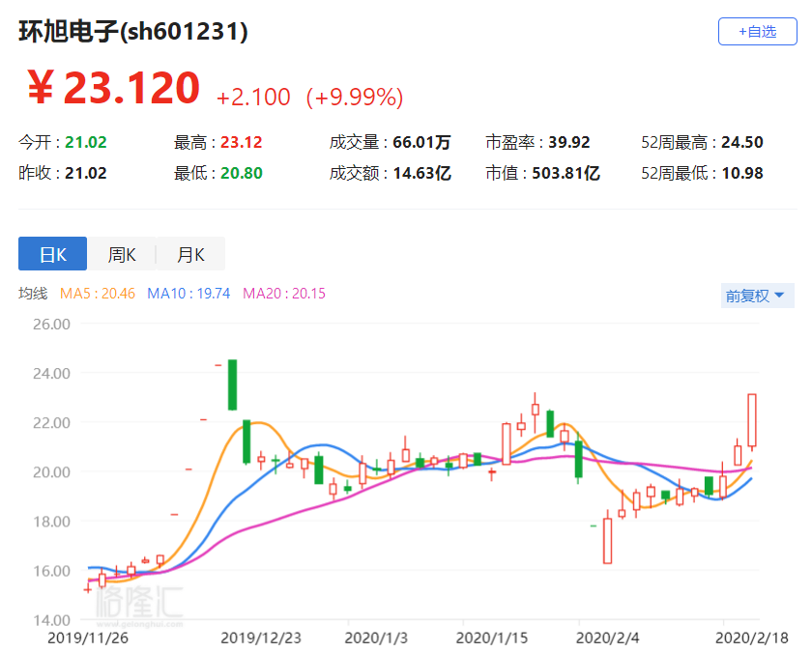
Task: Click the current price ¥23.120
Action: pyautogui.click(x=113, y=88)
